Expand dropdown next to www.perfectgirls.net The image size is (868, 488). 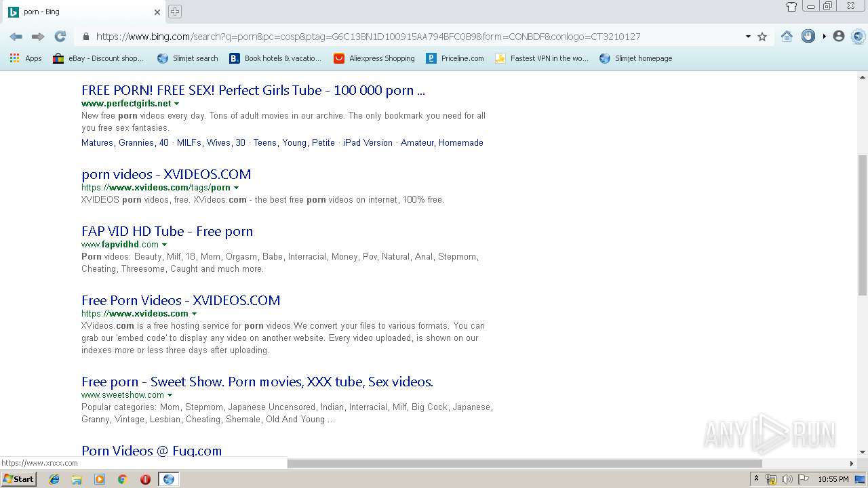(x=176, y=104)
